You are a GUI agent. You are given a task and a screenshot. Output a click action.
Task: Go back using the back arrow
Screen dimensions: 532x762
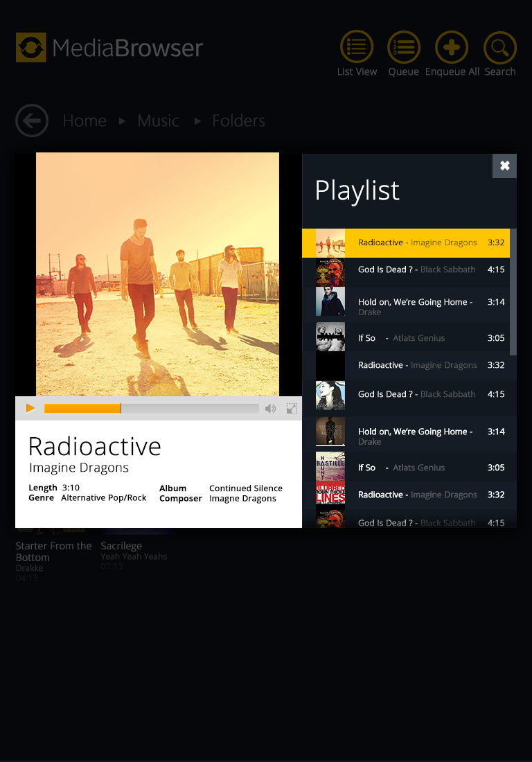(x=32, y=121)
